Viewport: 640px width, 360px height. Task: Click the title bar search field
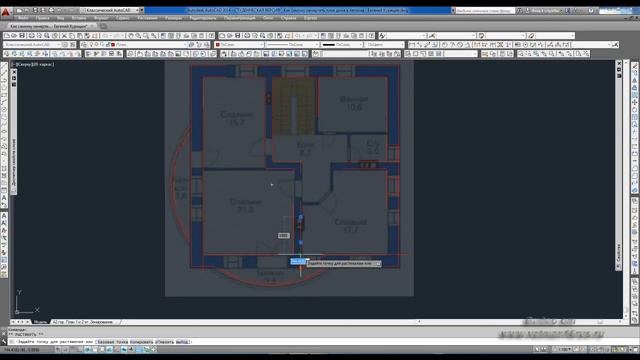(x=485, y=11)
